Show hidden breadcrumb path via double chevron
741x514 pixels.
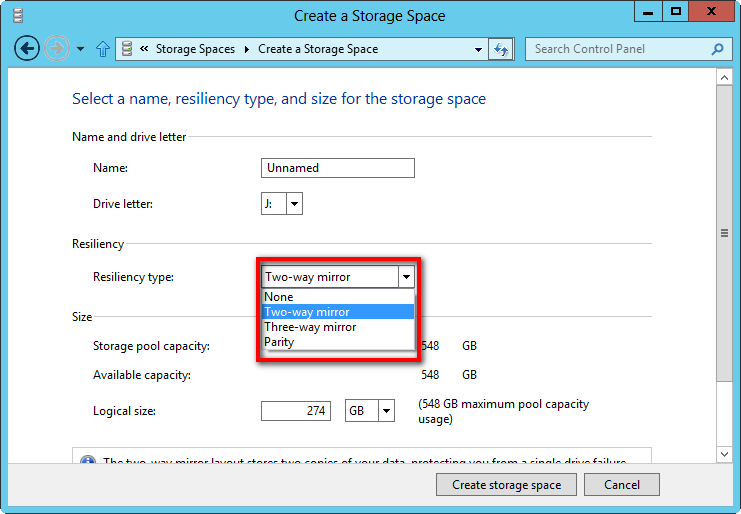click(144, 48)
